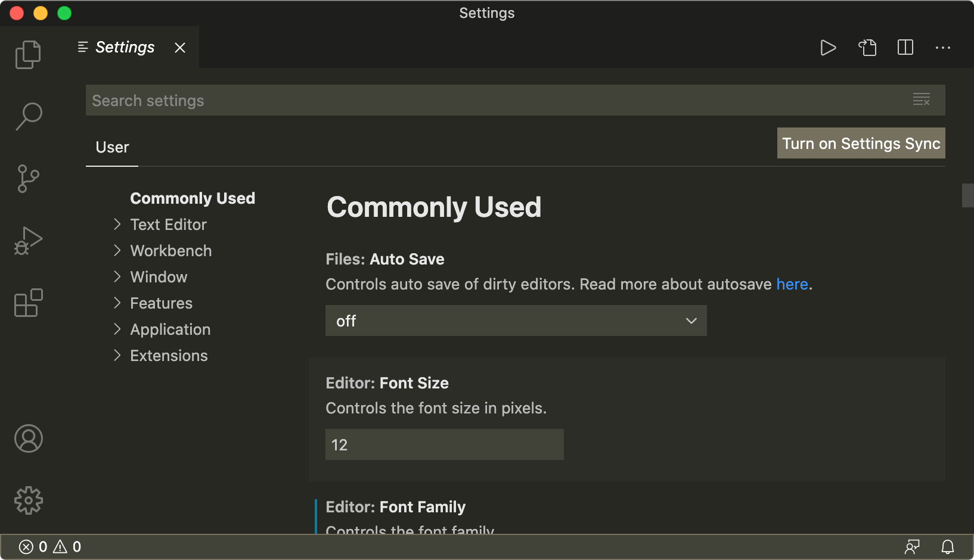Open the Files Auto Save dropdown
The image size is (974, 560).
tap(516, 321)
